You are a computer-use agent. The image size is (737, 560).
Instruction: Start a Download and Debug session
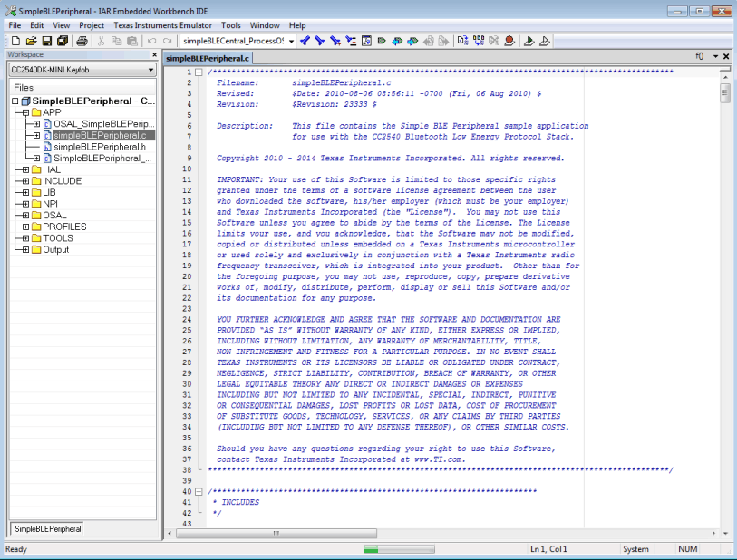(x=529, y=41)
